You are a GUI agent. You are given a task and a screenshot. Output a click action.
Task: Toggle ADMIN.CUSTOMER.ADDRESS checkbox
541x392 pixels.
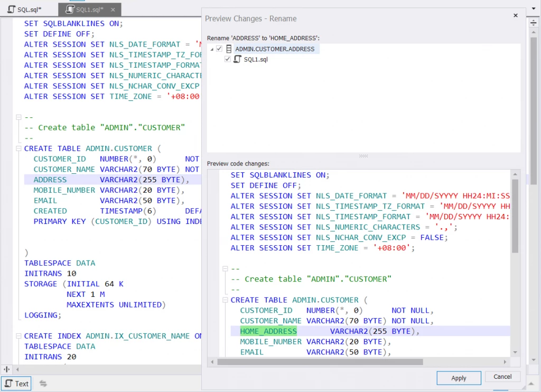219,49
